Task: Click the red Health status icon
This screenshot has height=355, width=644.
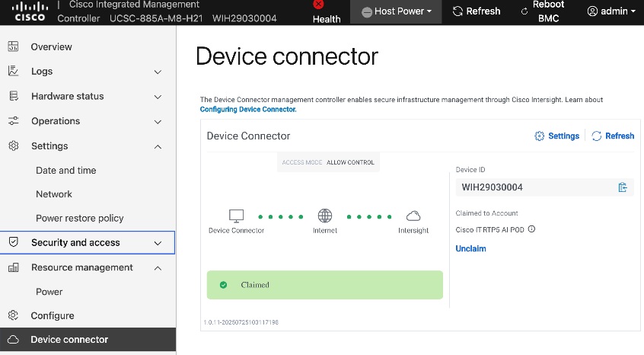Action: click(x=318, y=4)
